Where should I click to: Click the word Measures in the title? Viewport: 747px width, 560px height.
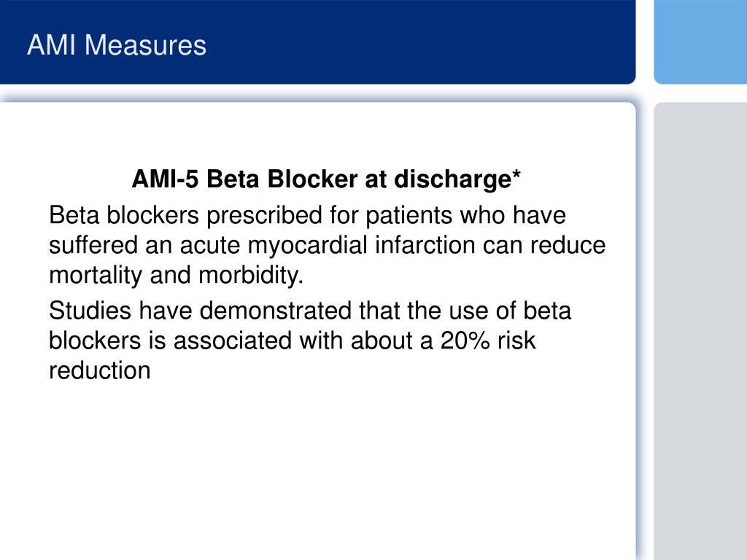click(x=145, y=45)
